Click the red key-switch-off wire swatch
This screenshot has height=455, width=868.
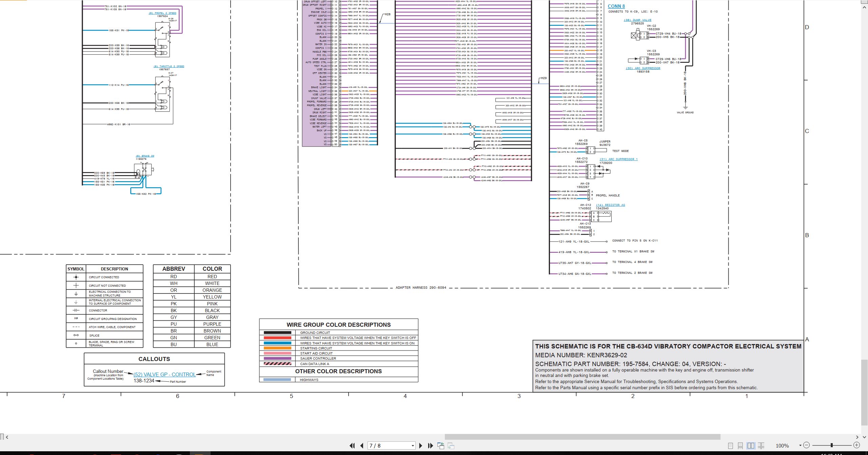pos(277,338)
